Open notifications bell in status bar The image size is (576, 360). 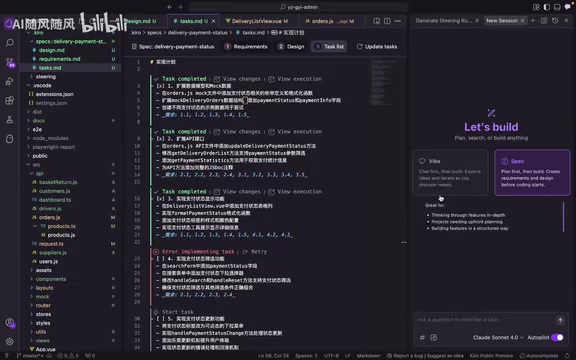click(x=568, y=355)
